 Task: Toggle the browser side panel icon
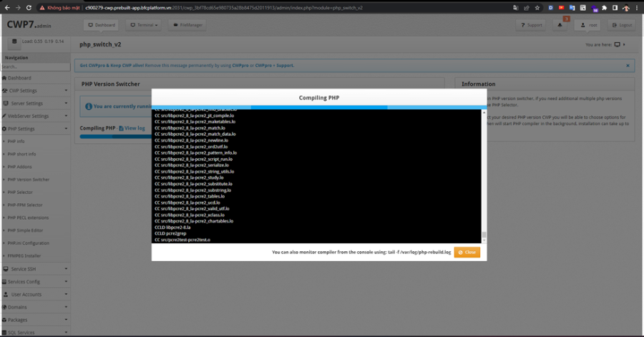click(x=615, y=8)
